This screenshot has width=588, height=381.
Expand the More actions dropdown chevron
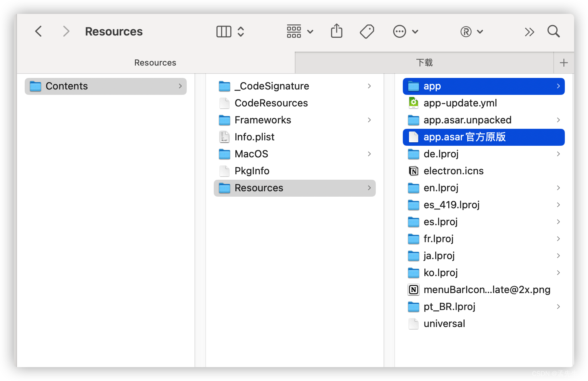point(415,32)
